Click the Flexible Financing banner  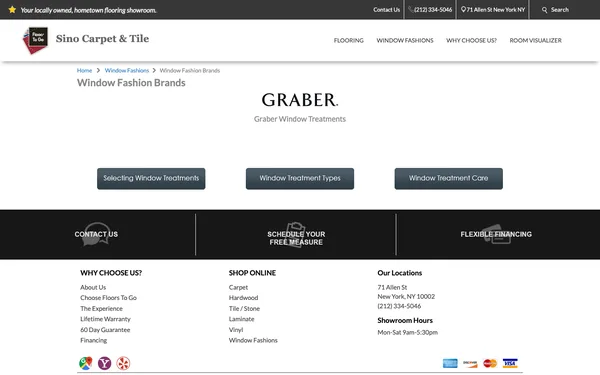[x=496, y=234]
